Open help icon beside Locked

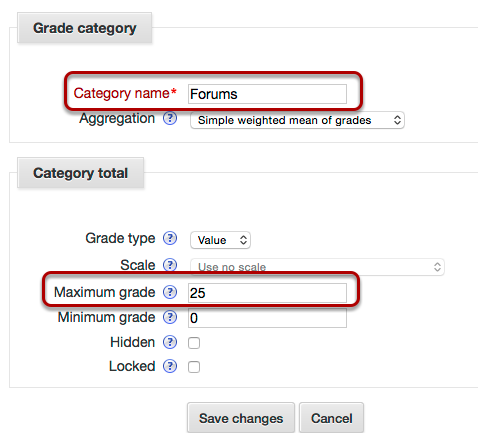point(170,366)
